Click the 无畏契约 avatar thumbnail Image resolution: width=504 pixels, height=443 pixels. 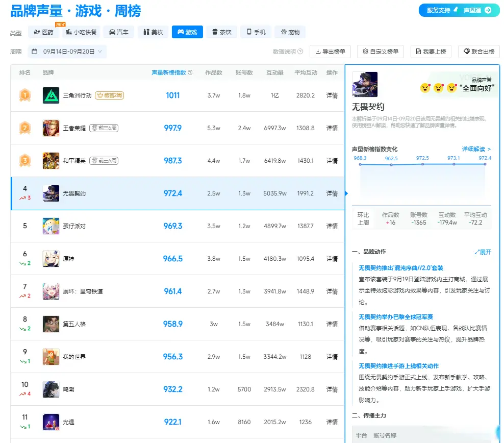(x=365, y=84)
